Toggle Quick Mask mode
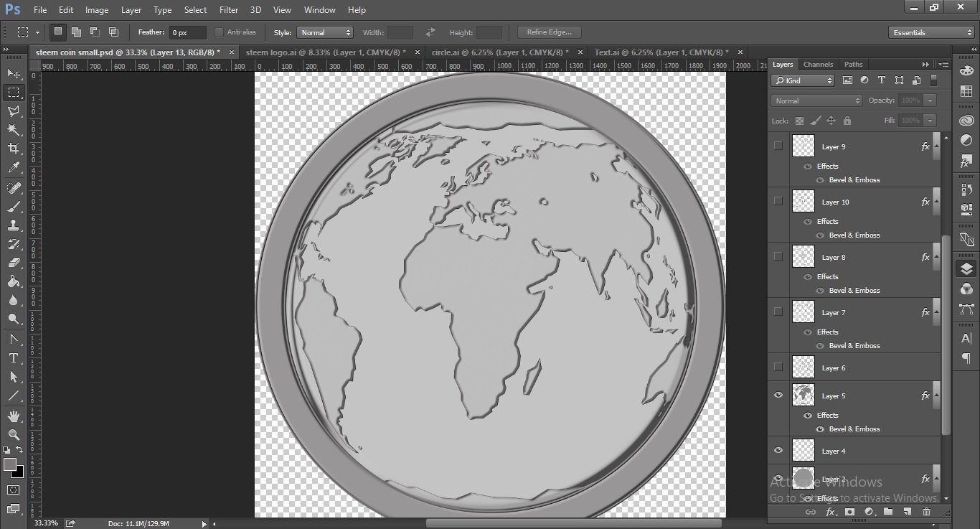 [x=14, y=490]
